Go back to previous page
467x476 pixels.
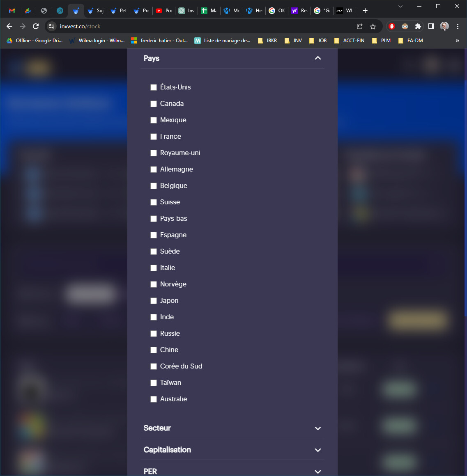tap(9, 26)
